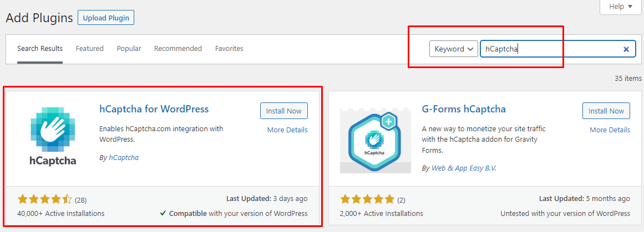644x232 pixels.
Task: Open More Details for G-Forms hCaptcha
Action: click(610, 130)
